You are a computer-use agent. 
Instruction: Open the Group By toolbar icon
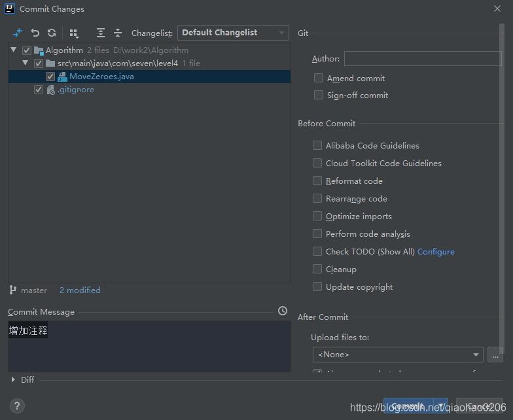[x=74, y=33]
